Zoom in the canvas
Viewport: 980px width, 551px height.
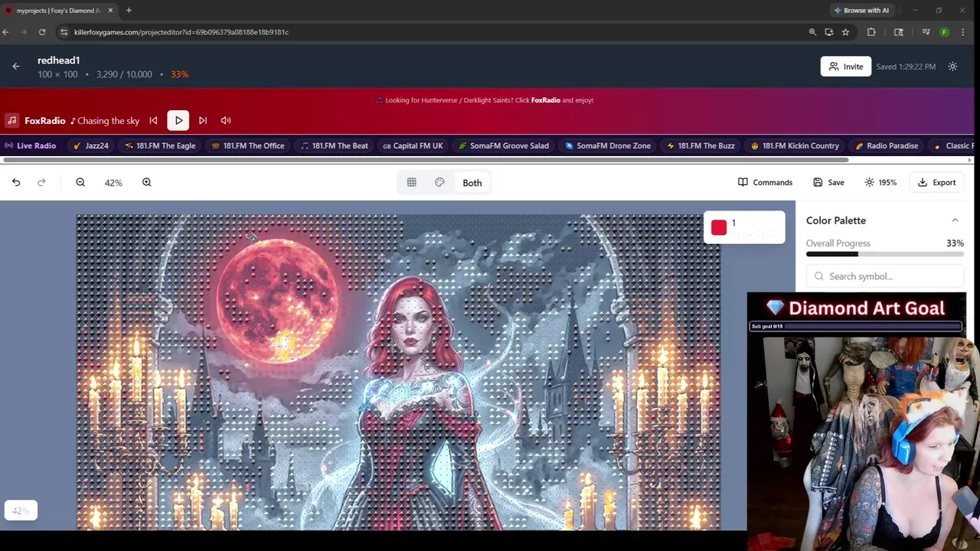pyautogui.click(x=146, y=182)
